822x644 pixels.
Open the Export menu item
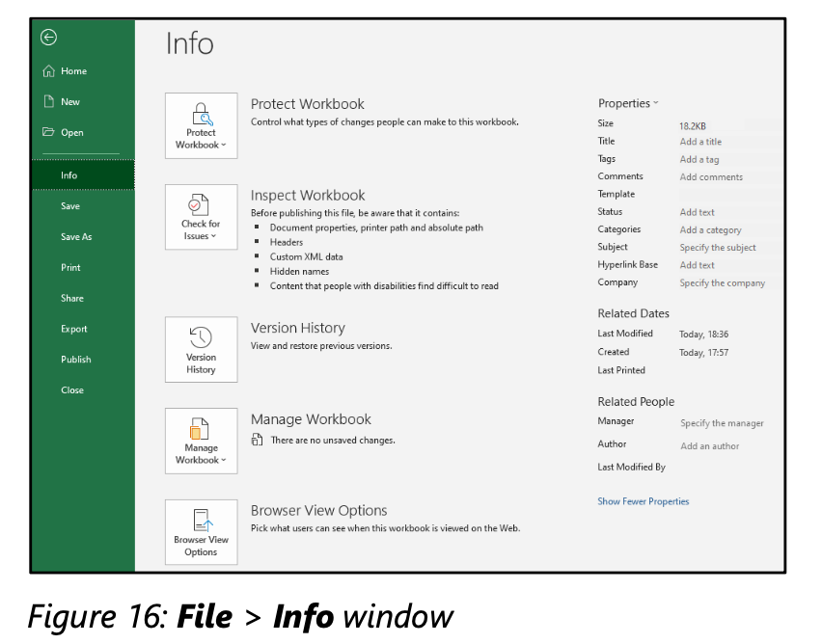pyautogui.click(x=74, y=329)
